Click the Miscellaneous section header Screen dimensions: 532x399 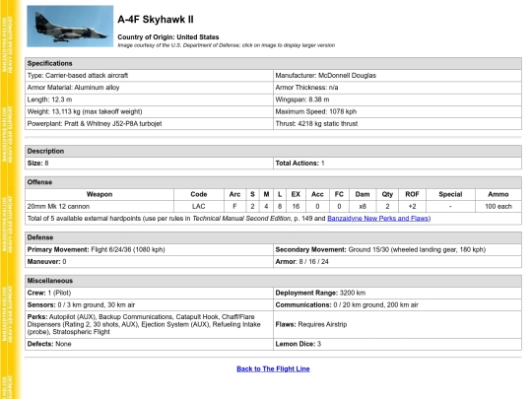273,281
